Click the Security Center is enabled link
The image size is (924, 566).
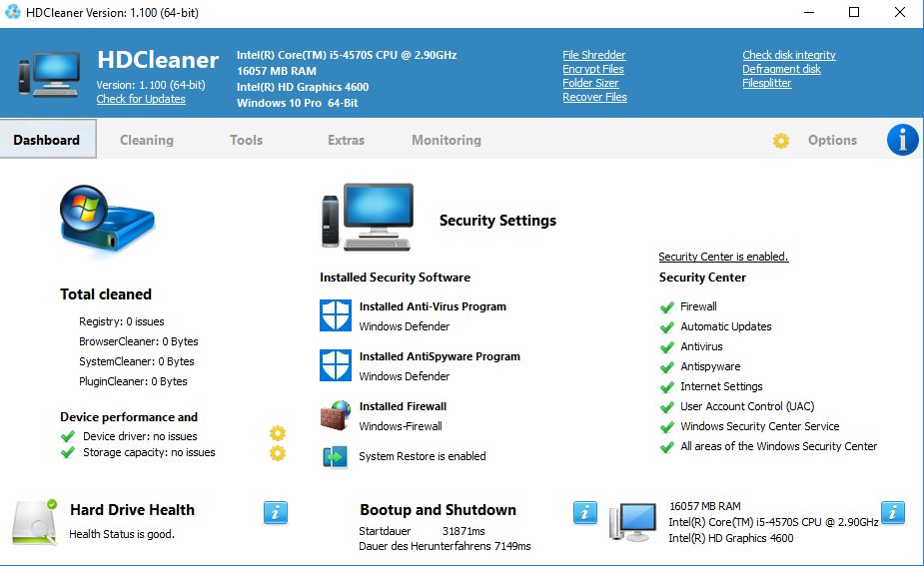point(723,257)
